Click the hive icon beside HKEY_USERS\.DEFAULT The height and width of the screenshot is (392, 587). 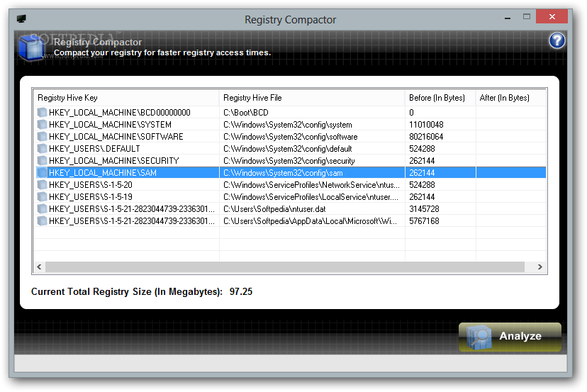[x=42, y=149]
